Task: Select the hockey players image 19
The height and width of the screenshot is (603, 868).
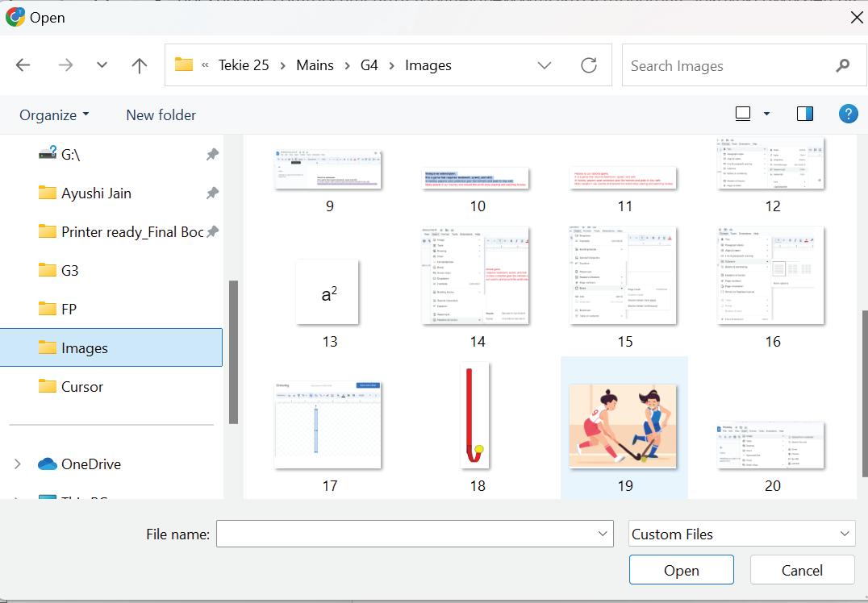Action: (624, 427)
